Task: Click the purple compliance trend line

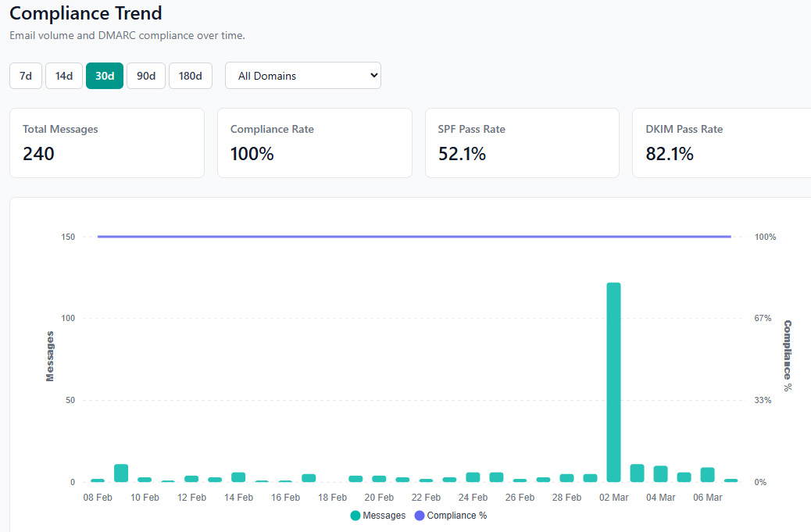Action: coord(414,236)
